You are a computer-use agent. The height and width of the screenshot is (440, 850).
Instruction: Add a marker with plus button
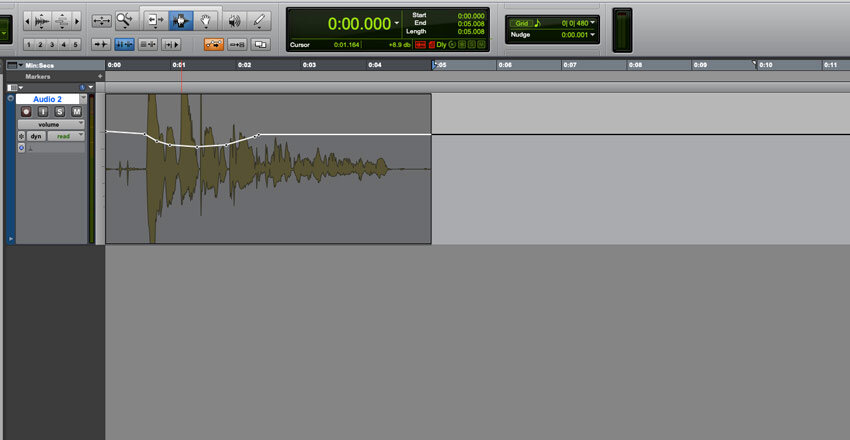click(100, 76)
